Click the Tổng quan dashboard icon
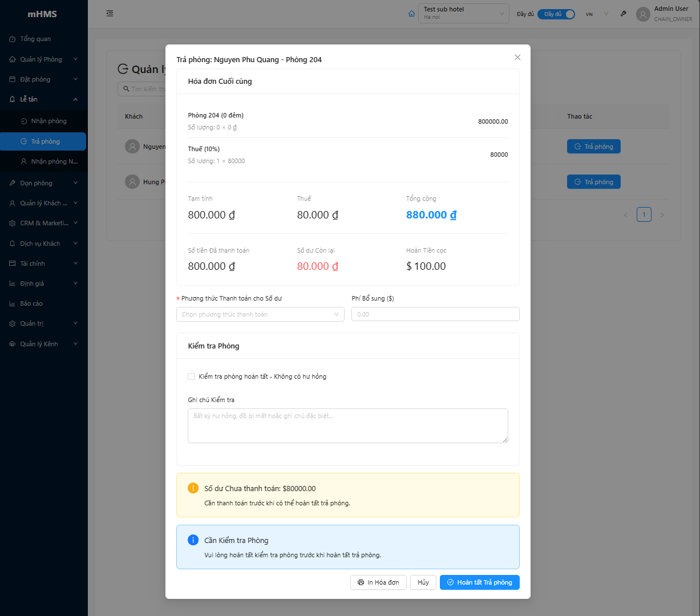Viewport: 700px width, 616px height. pos(13,39)
